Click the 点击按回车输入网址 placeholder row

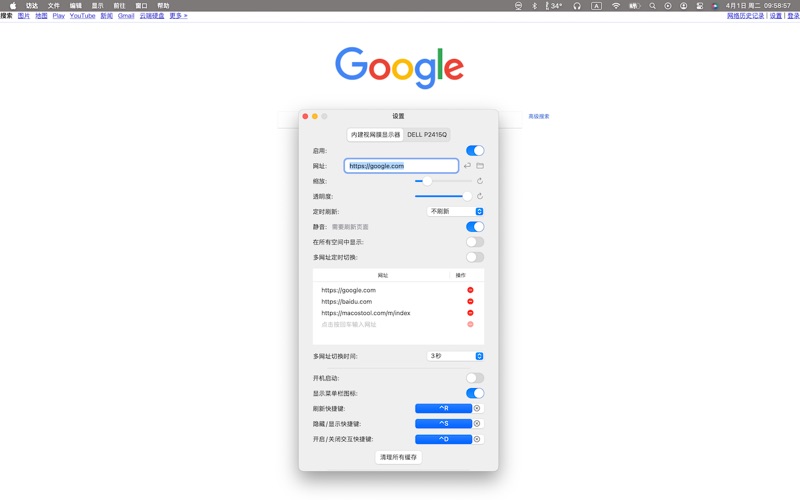click(x=348, y=324)
